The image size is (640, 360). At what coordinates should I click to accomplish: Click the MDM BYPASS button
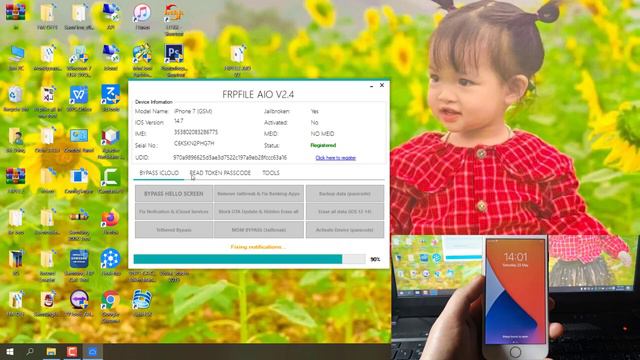pyautogui.click(x=259, y=230)
